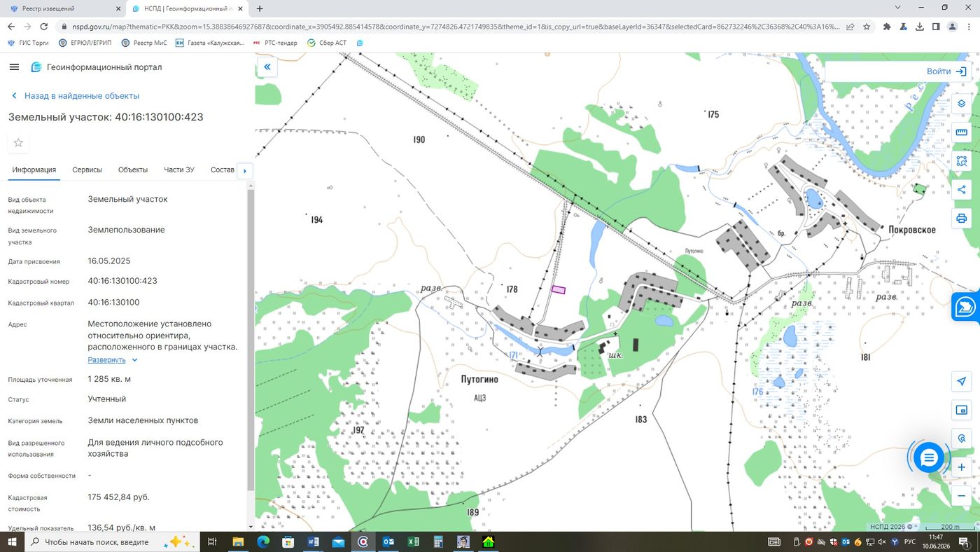Open the Calculator from the taskbar
Image resolution: width=980 pixels, height=552 pixels.
coord(438,542)
